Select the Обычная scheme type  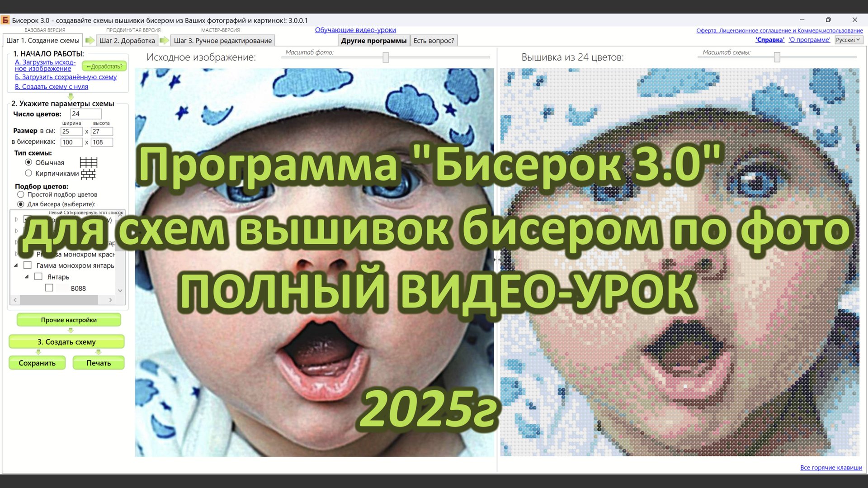click(28, 162)
